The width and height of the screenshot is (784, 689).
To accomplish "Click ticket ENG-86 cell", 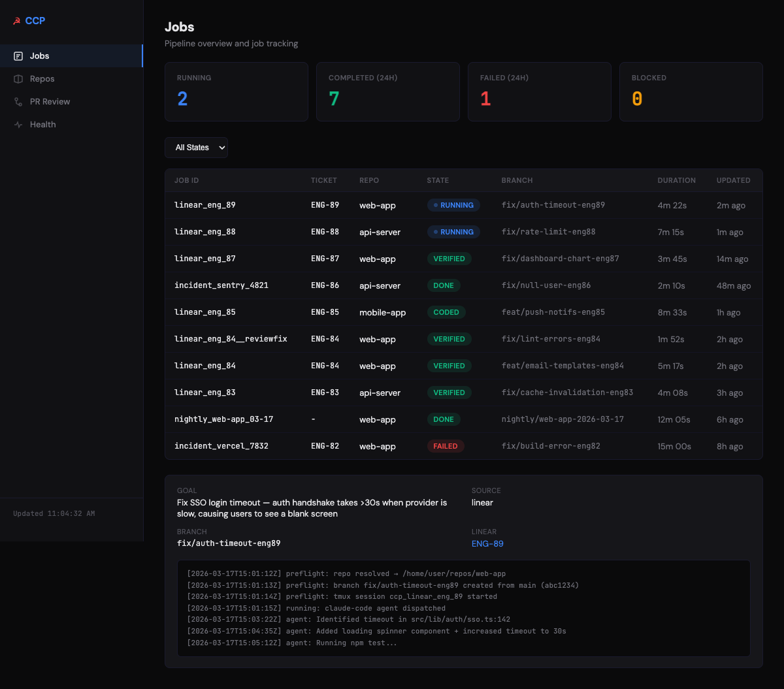I will 325,285.
